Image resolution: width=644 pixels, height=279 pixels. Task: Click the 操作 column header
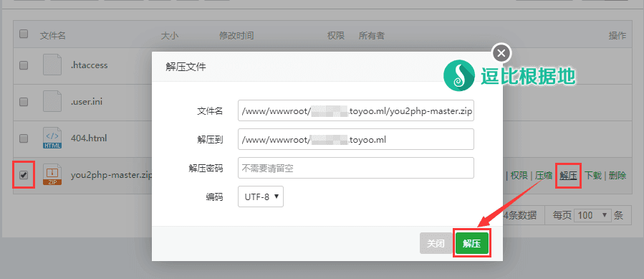click(617, 36)
